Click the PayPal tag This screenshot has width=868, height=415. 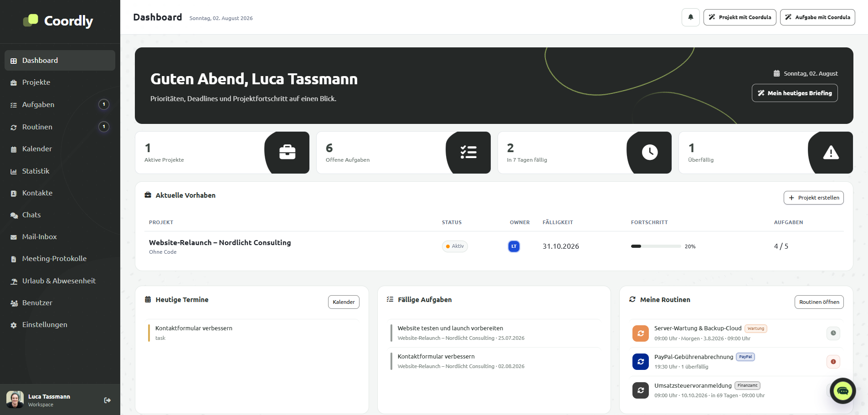tap(745, 357)
